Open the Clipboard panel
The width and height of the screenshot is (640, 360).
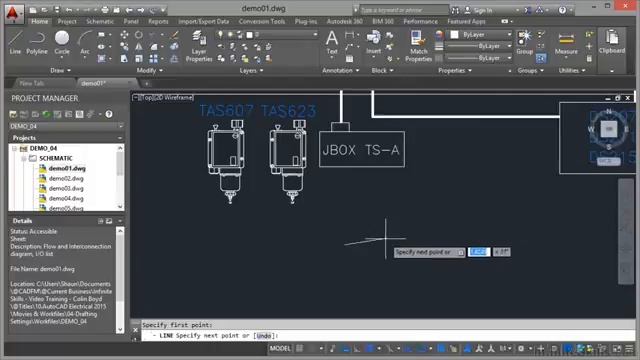612,42
